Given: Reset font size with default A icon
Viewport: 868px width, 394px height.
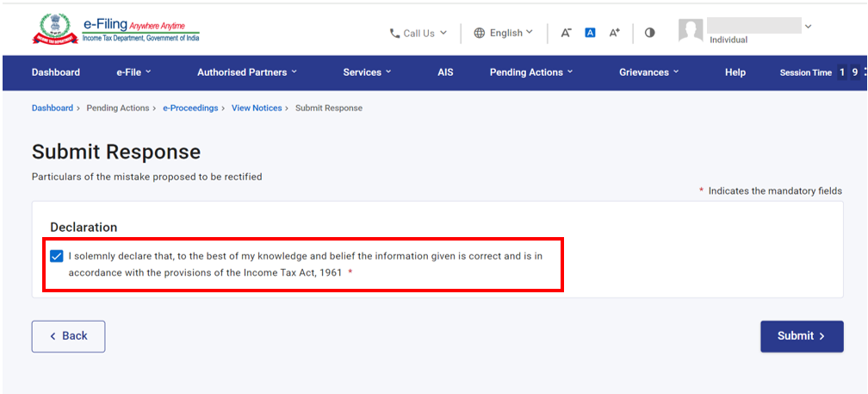Looking at the screenshot, I should click(x=590, y=33).
